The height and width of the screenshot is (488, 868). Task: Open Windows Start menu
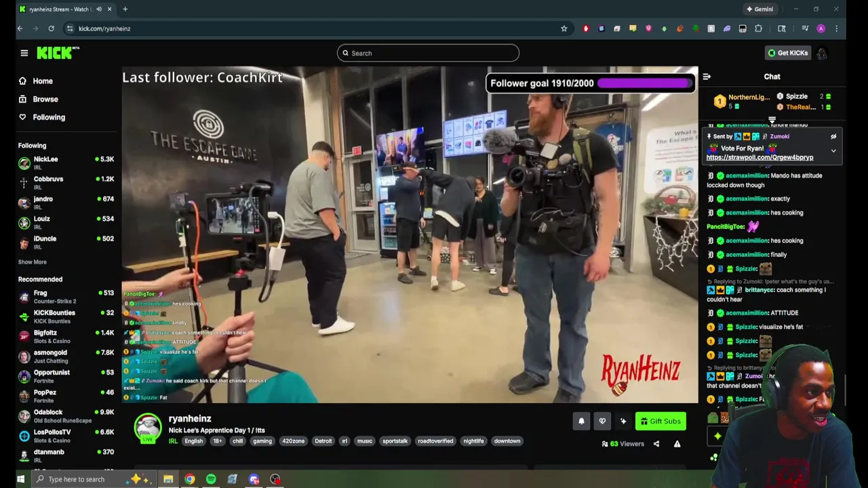coord(20,479)
